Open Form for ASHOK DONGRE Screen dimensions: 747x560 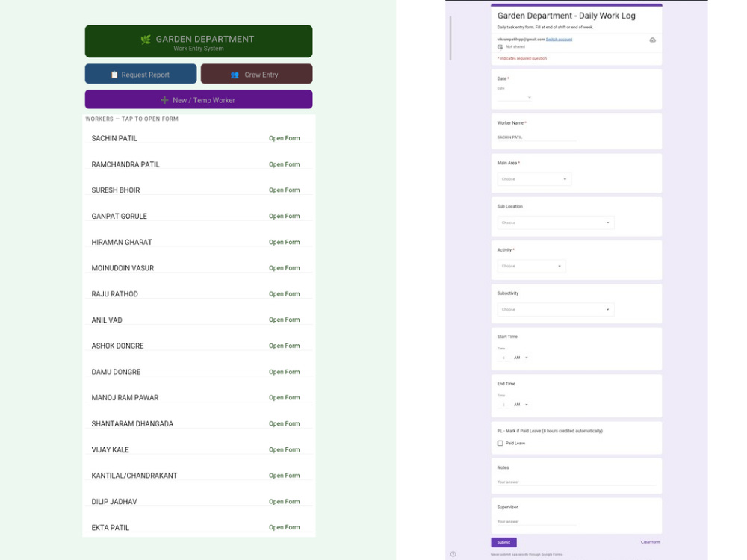tap(285, 346)
